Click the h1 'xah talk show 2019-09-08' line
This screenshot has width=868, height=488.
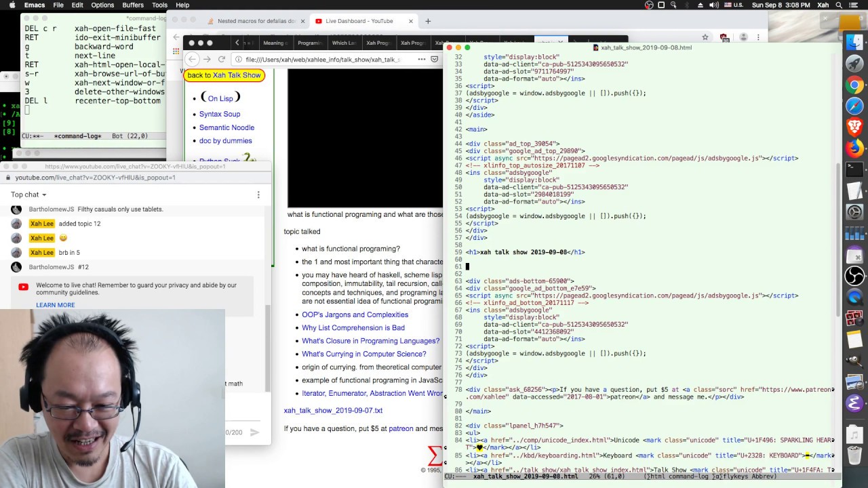pos(525,252)
